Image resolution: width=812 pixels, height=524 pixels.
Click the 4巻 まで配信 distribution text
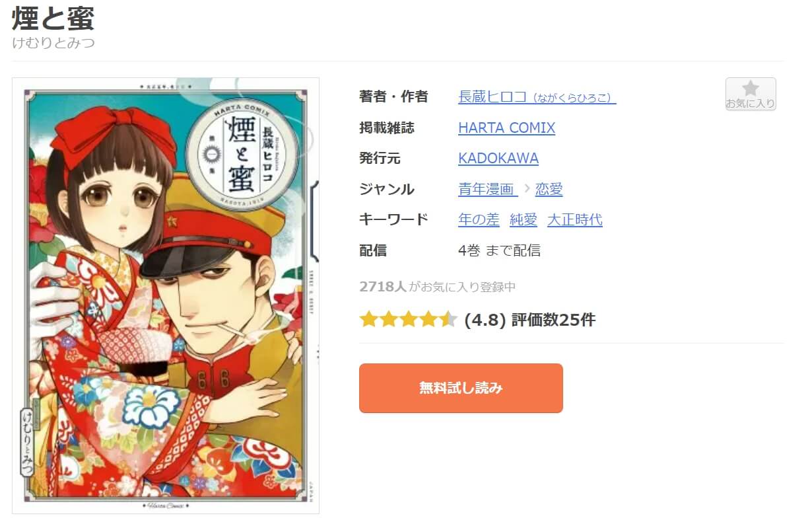click(x=499, y=250)
